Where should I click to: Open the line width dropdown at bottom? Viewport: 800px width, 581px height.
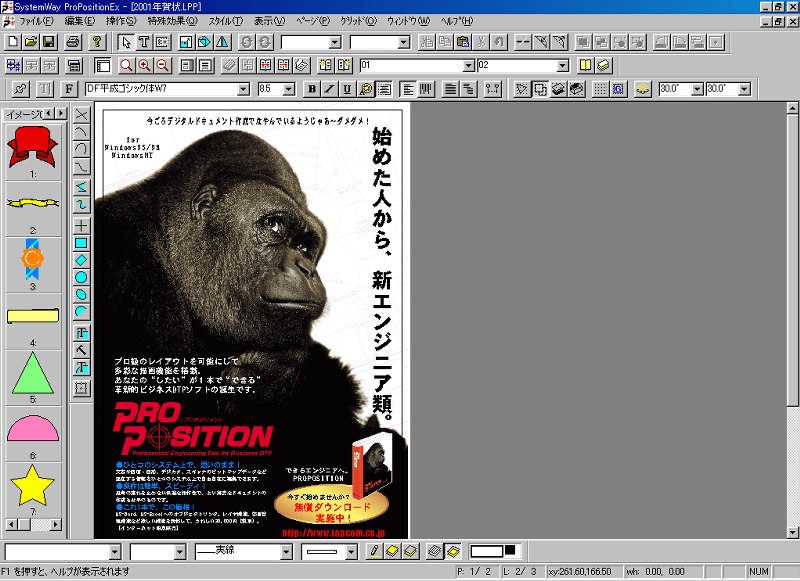(351, 552)
